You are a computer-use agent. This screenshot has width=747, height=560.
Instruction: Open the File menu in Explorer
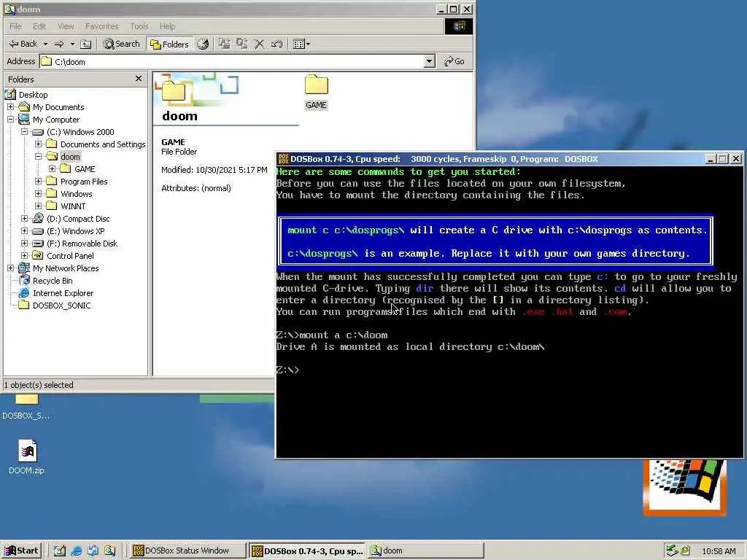16,26
